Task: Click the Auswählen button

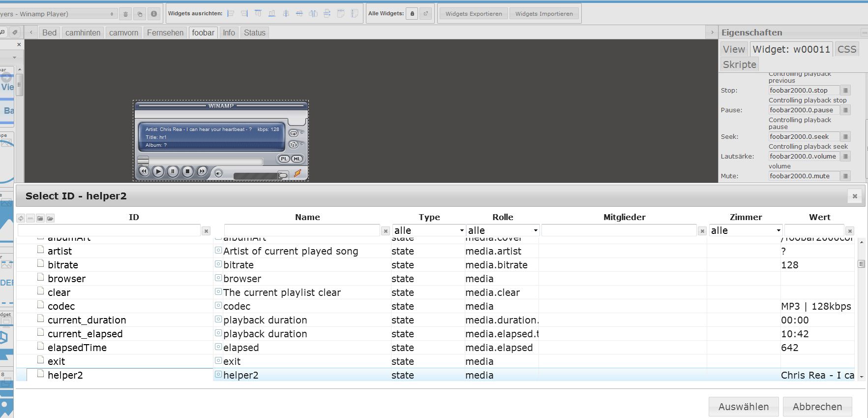Action: 743,407
